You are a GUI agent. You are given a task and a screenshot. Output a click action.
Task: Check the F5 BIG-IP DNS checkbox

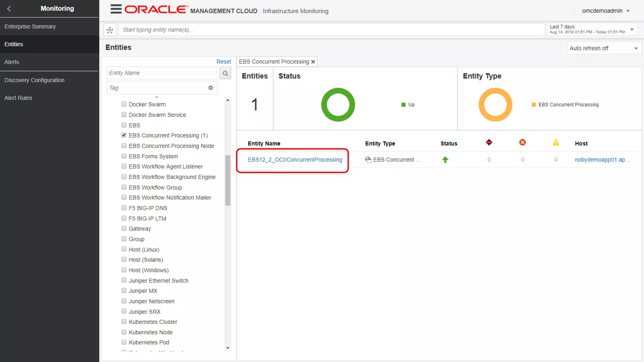coord(124,208)
